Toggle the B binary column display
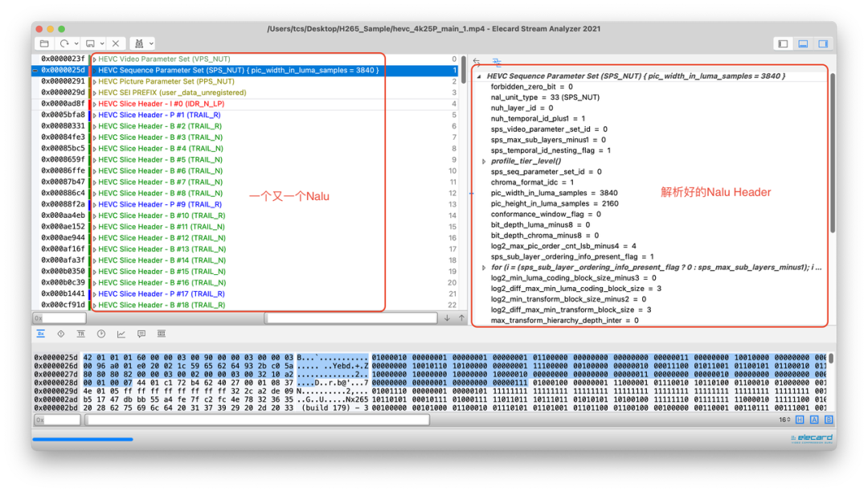868x492 pixels. click(828, 420)
